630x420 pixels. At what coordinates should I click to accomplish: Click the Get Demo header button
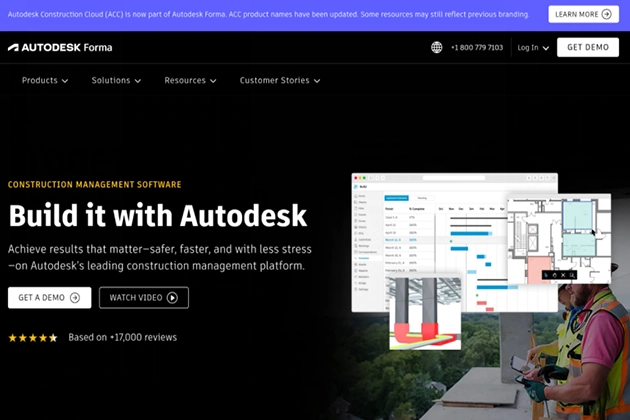(588, 47)
